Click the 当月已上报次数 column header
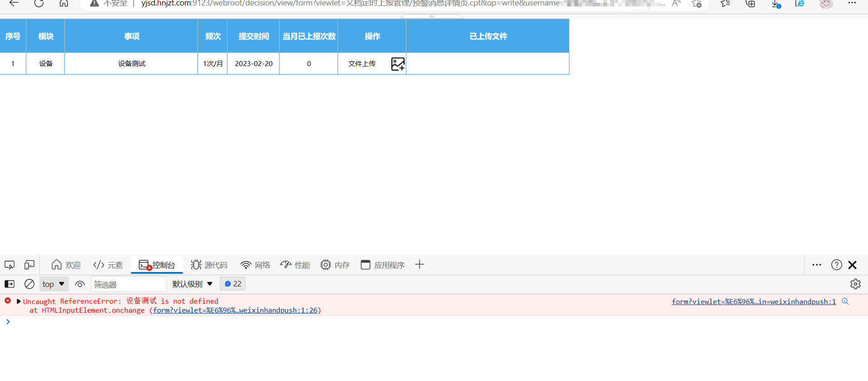The height and width of the screenshot is (381, 868). pyautogui.click(x=309, y=36)
